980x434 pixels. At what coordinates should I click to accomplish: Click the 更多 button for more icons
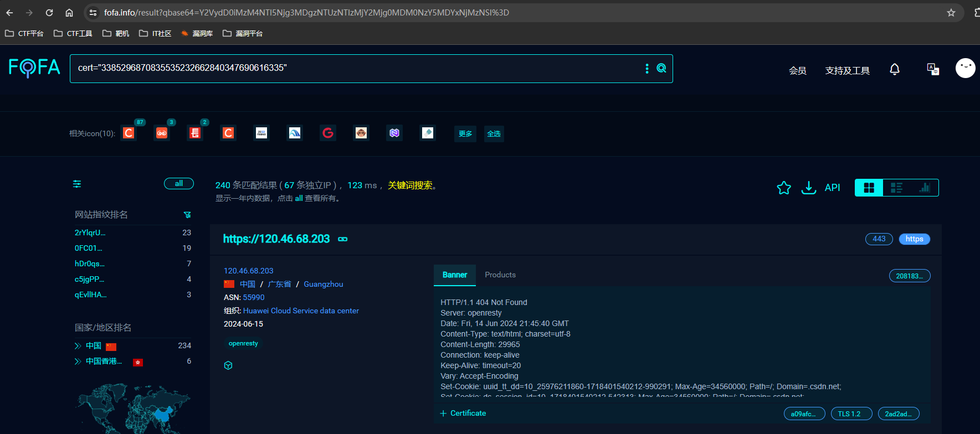[x=465, y=134]
